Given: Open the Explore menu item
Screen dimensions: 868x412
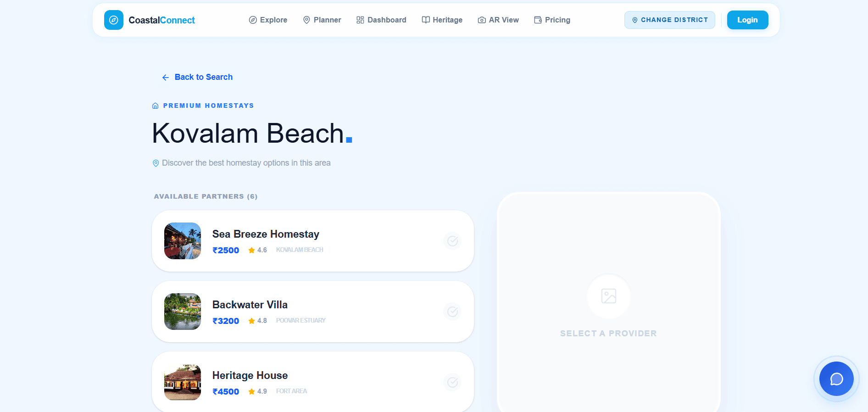Looking at the screenshot, I should pyautogui.click(x=268, y=20).
